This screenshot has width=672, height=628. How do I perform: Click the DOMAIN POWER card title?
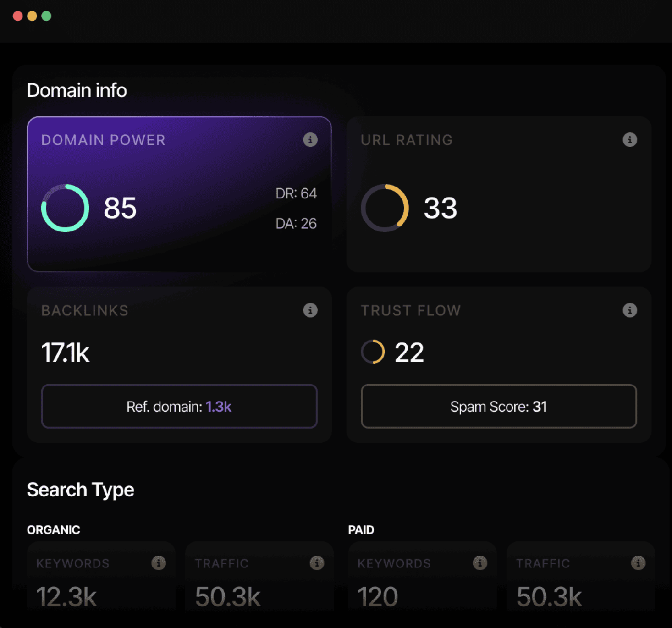point(103,140)
